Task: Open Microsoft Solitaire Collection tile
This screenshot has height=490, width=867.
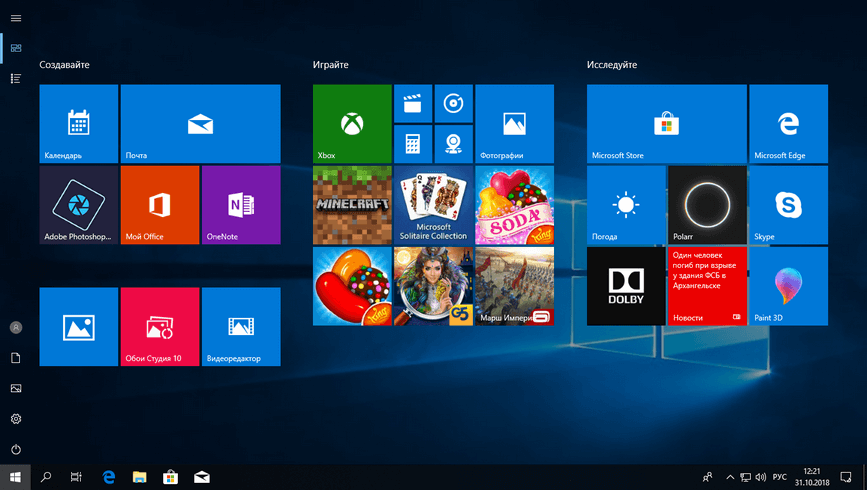Action: (x=434, y=205)
